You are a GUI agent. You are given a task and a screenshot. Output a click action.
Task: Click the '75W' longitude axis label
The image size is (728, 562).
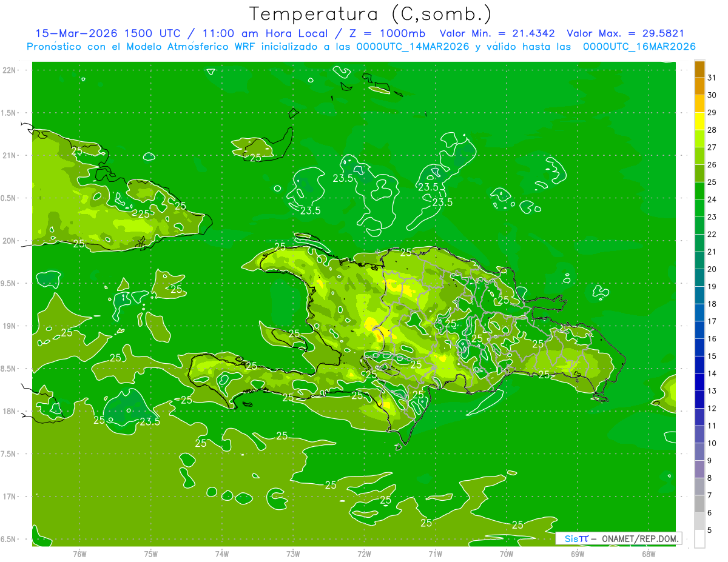150,554
